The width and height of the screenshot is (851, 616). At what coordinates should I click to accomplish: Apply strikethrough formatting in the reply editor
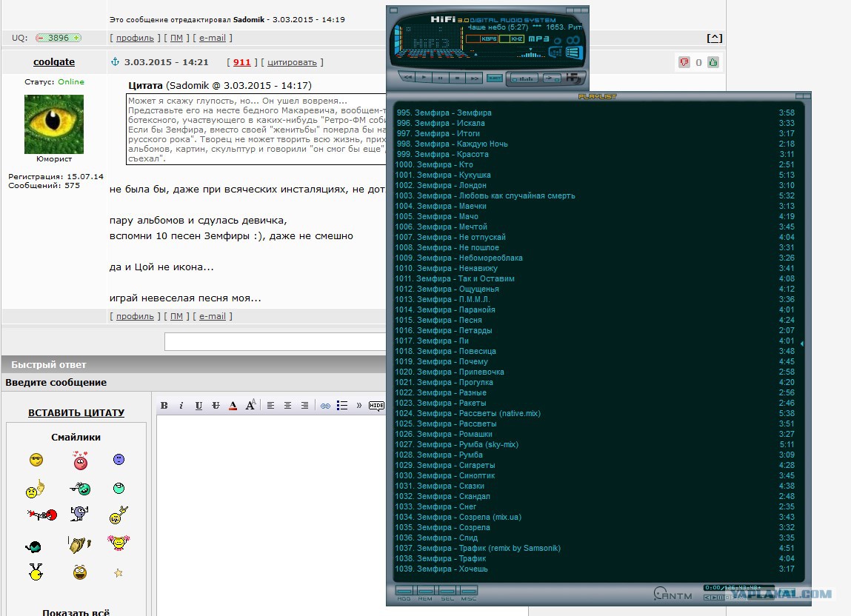216,406
